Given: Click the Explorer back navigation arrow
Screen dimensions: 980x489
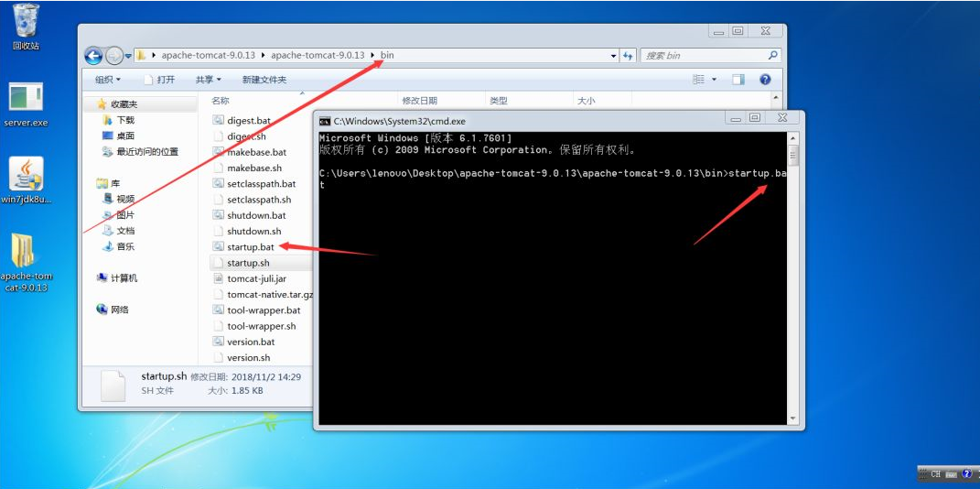Looking at the screenshot, I should [93, 56].
